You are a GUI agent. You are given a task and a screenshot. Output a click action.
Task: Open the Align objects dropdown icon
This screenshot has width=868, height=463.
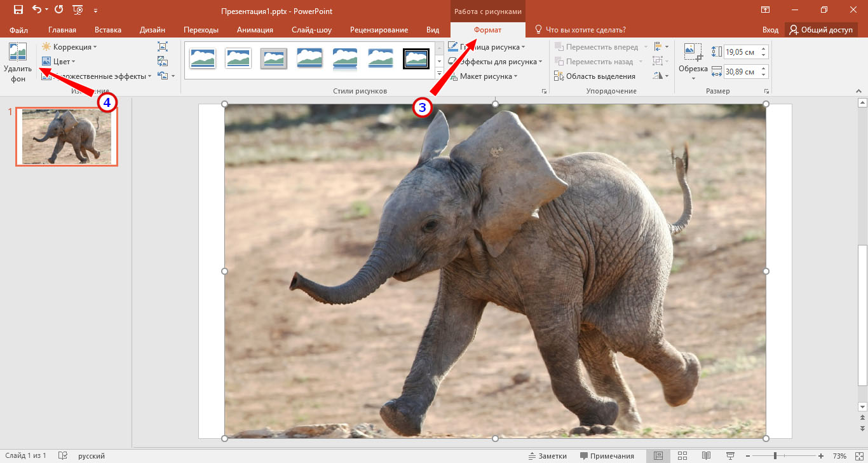tap(661, 47)
